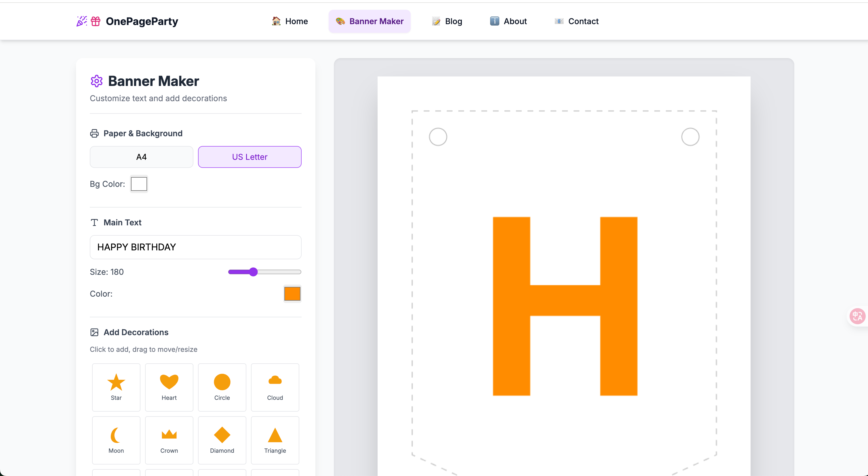Click the OnePageParty logo link

(127, 21)
